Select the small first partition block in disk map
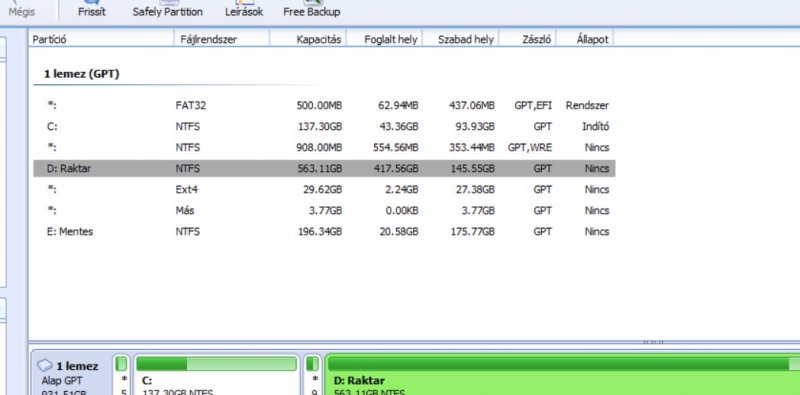Image resolution: width=800 pixels, height=395 pixels. [121, 375]
